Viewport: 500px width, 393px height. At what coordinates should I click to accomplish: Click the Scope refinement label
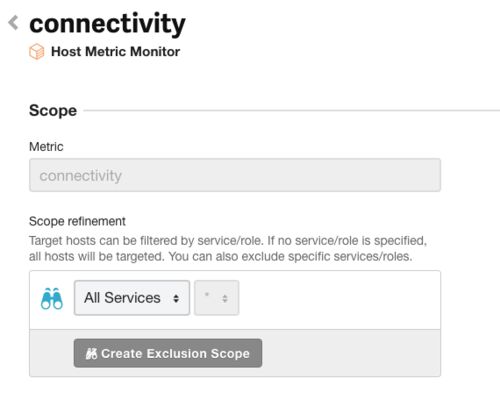click(77, 221)
